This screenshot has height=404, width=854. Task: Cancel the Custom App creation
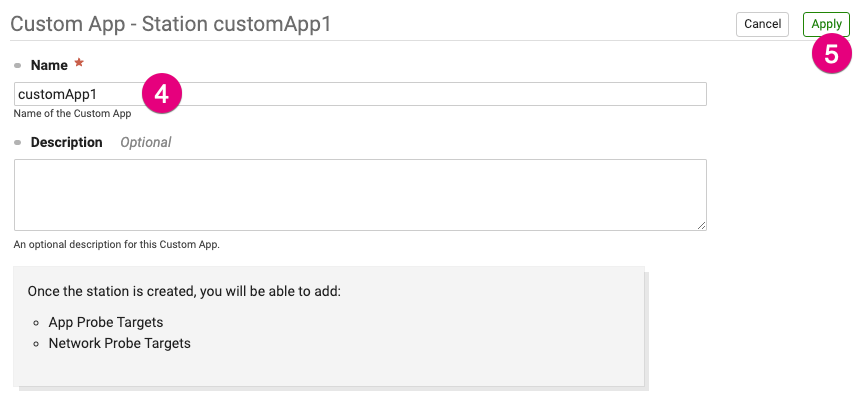point(762,25)
